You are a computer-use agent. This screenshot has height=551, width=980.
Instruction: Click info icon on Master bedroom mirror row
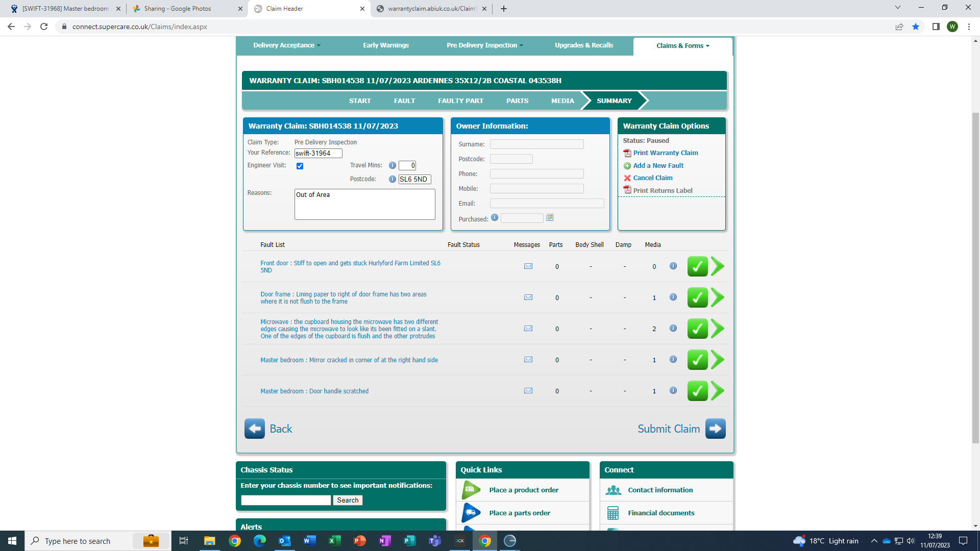[x=673, y=360]
